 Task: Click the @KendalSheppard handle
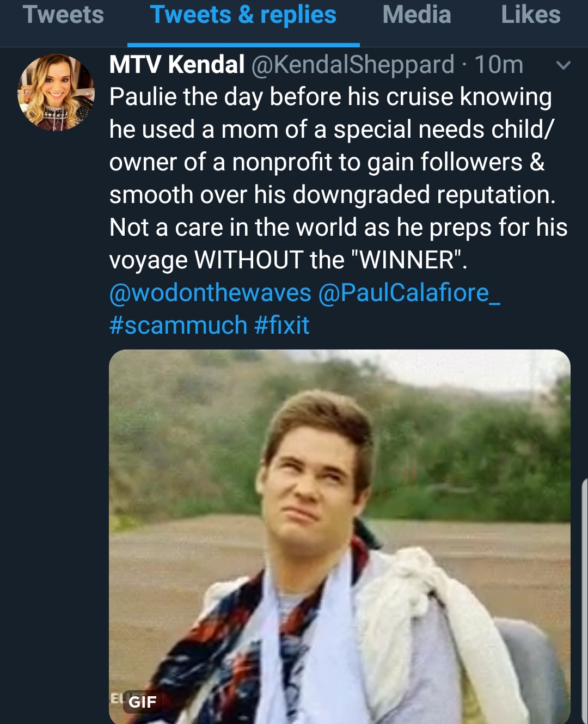tap(353, 65)
